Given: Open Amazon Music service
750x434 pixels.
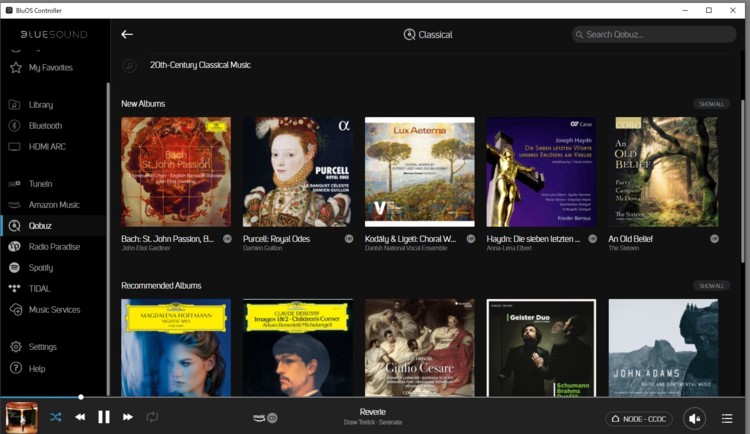Looking at the screenshot, I should pyautogui.click(x=54, y=205).
